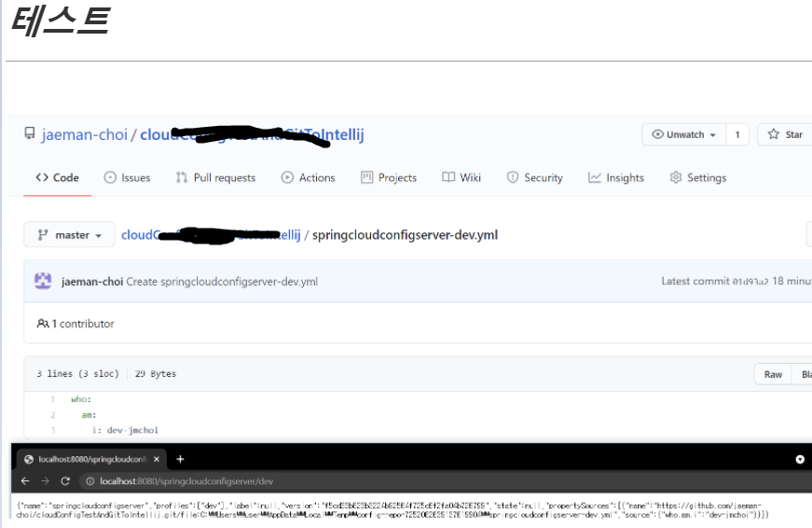Open a new browser tab with plus
The width and height of the screenshot is (812, 528).
pos(180,459)
